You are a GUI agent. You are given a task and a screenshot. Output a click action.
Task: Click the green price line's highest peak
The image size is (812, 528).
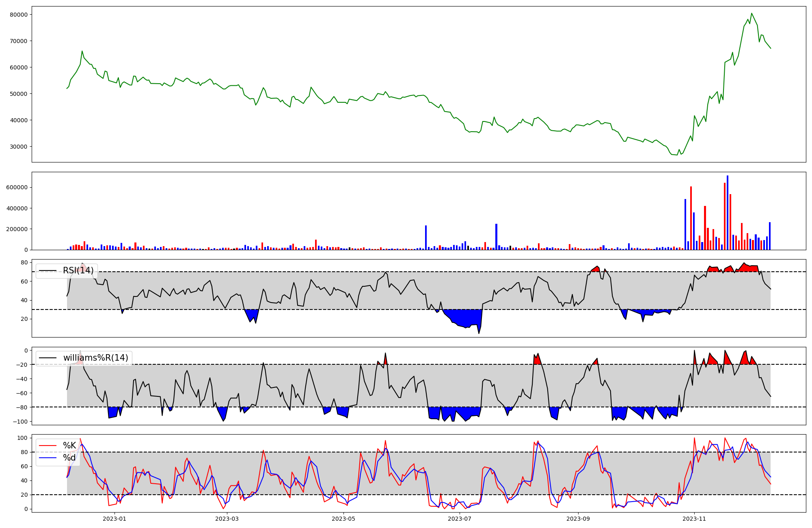(752, 14)
